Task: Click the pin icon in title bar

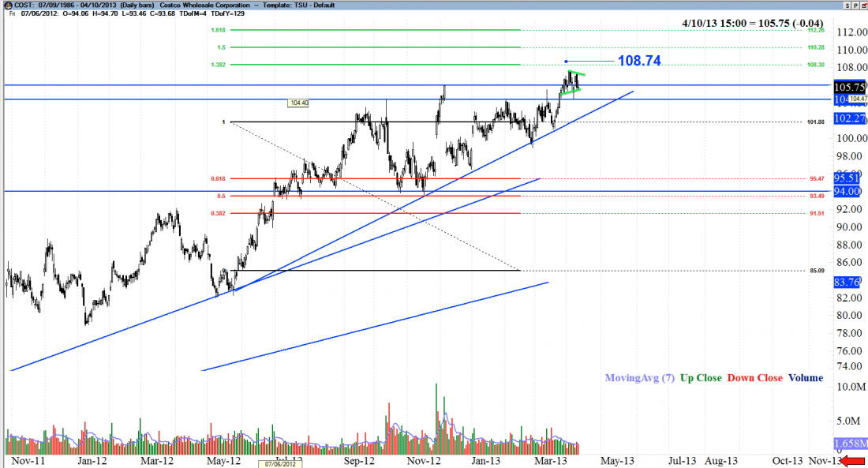Action: pos(862,6)
